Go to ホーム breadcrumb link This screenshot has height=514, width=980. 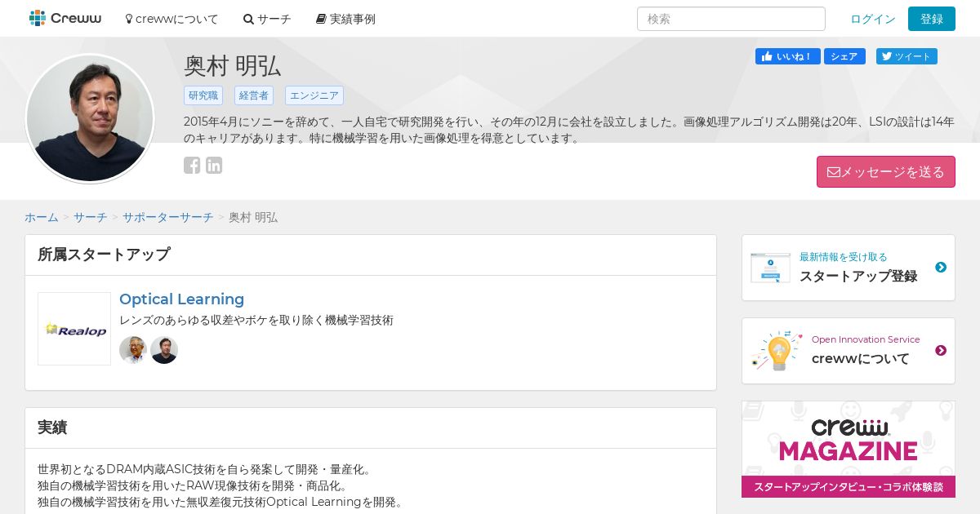[x=42, y=217]
